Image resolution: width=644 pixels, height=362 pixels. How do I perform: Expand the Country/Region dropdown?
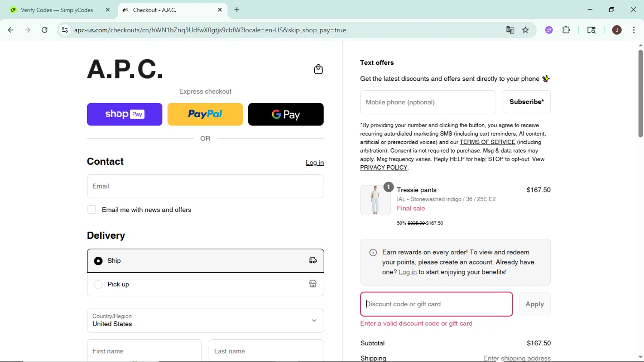click(205, 321)
